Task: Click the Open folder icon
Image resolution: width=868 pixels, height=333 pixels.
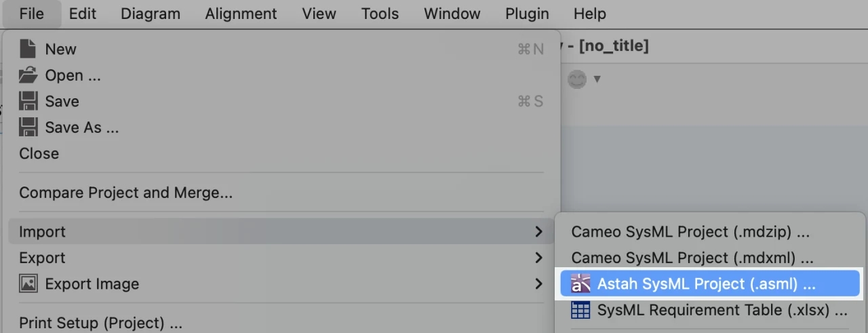Action: [x=28, y=75]
